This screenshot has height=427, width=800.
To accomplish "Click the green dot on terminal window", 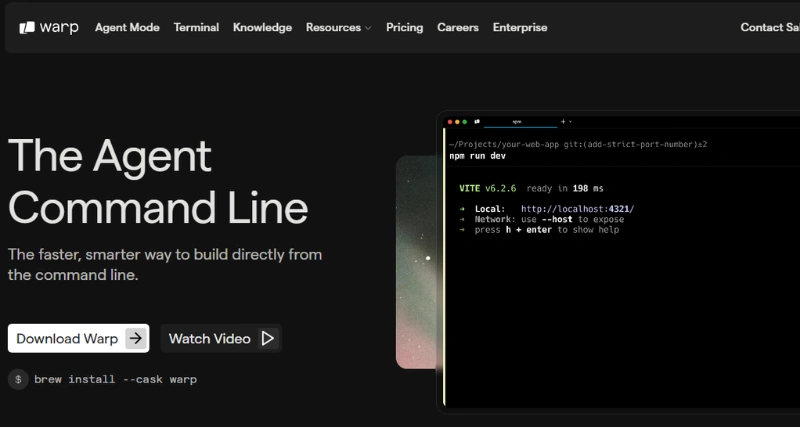I will pos(463,121).
